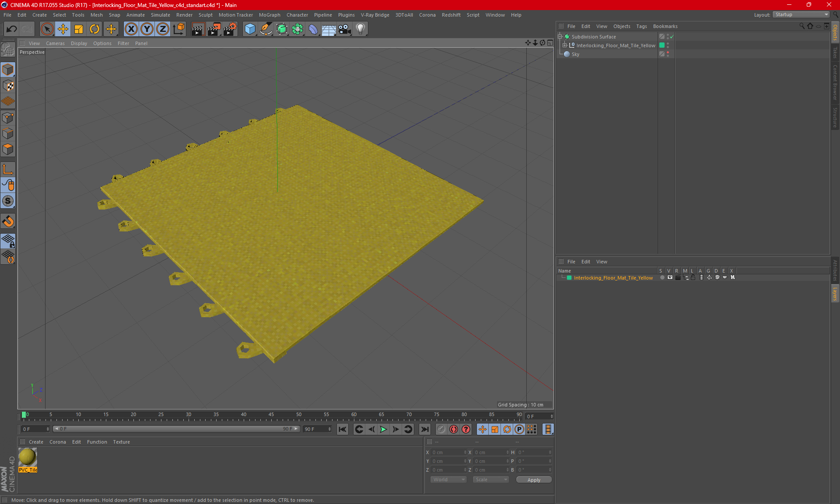Toggle the Subdivision Surface enable checkmark
Viewport: 840px width, 504px height.
click(672, 37)
